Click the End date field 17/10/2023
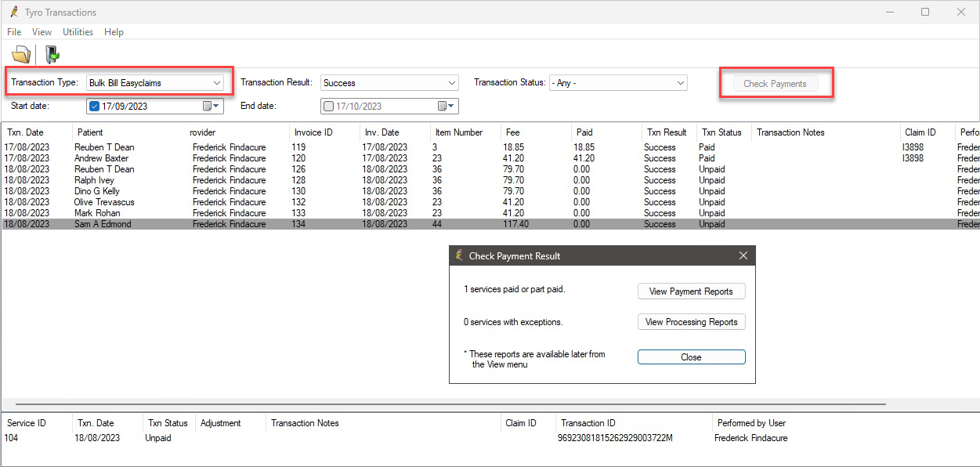The height and width of the screenshot is (467, 980). 389,106
